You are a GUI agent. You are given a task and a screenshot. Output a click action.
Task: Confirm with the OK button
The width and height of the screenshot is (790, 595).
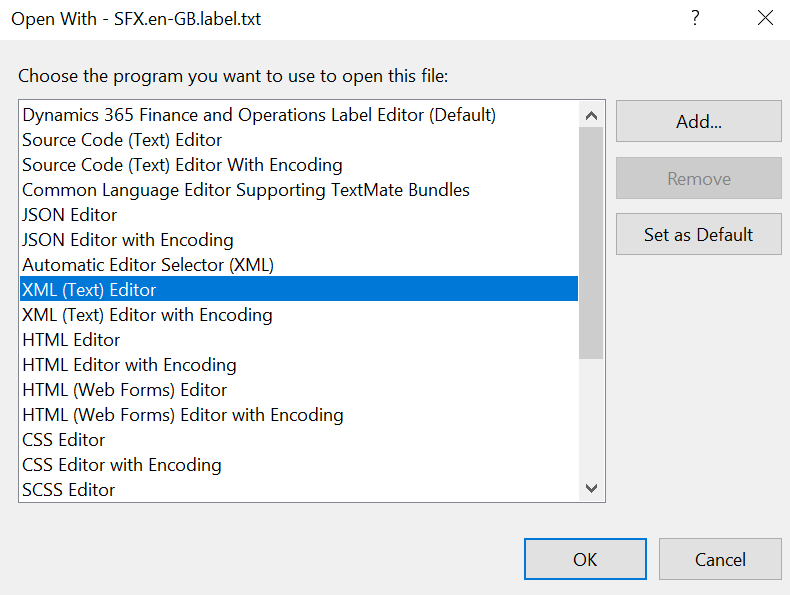pos(585,560)
